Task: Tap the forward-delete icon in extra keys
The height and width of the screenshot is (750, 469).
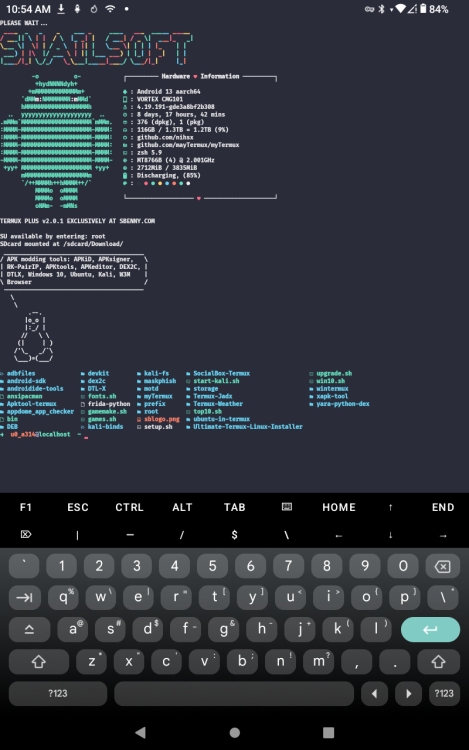Action: 26,534
